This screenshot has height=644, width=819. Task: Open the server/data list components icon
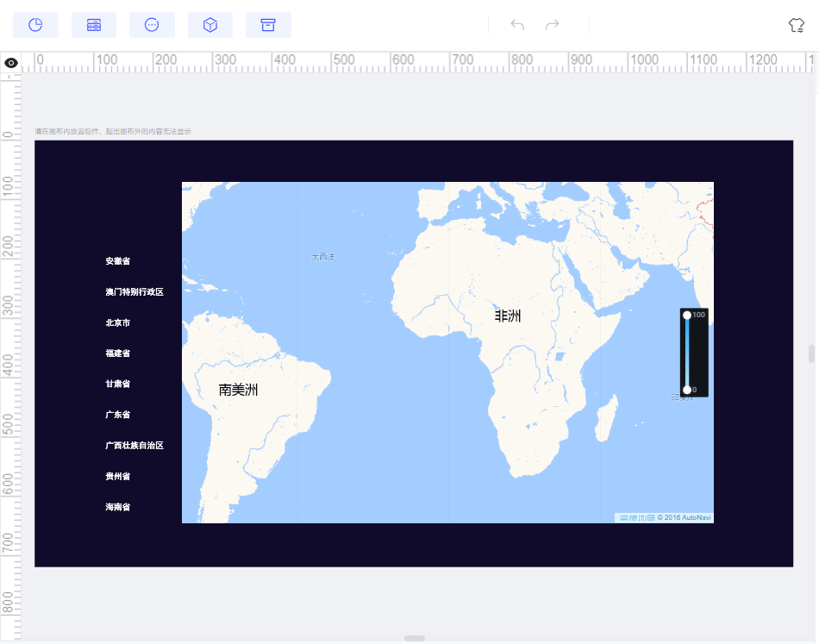94,25
